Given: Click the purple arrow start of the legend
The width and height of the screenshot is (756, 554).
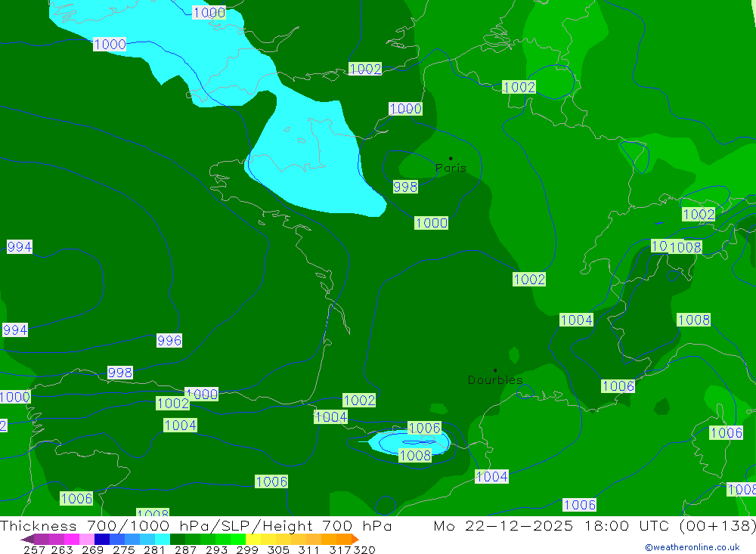Looking at the screenshot, I should (27, 539).
